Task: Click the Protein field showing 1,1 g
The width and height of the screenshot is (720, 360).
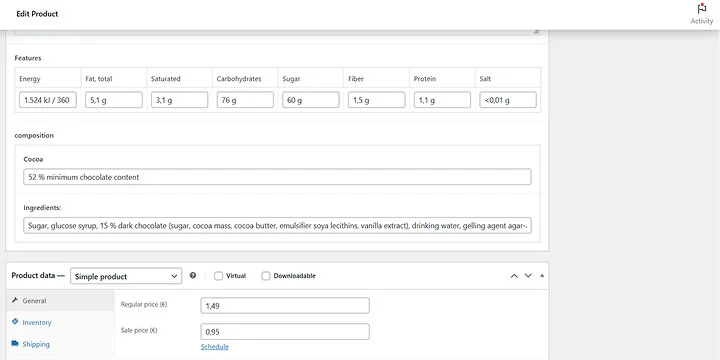Action: (442, 100)
